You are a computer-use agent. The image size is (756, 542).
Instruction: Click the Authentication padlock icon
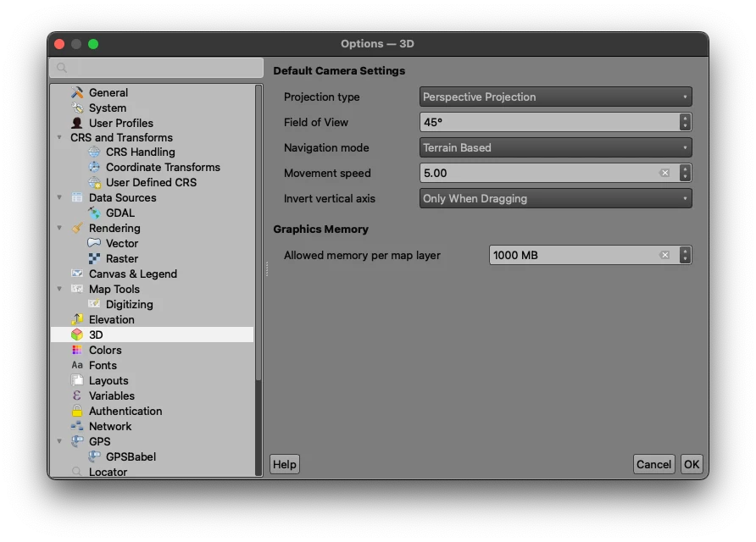(77, 411)
